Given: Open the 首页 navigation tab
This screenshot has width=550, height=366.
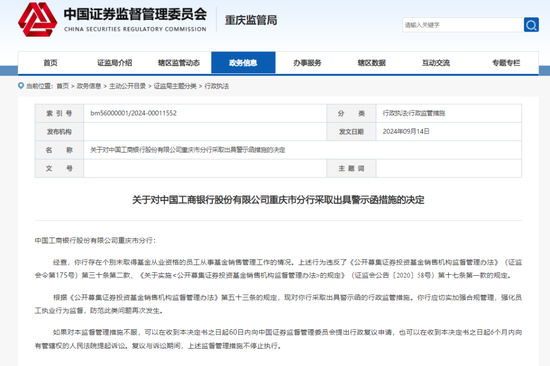Looking at the screenshot, I should click(x=50, y=63).
